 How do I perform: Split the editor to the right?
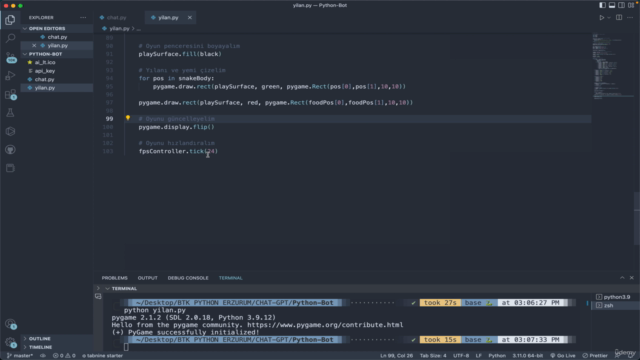click(x=619, y=18)
